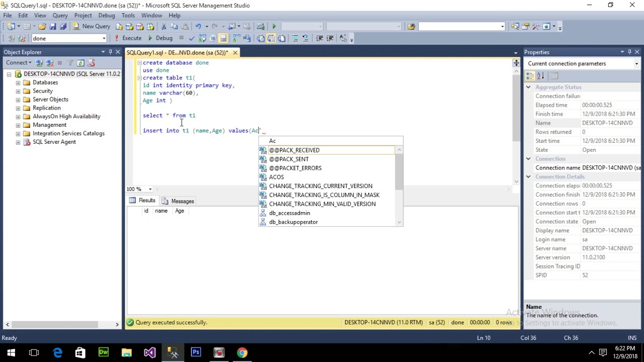Screen dimensions: 644x362
Task: Click the Undo arrow icon
Action: coord(198,26)
